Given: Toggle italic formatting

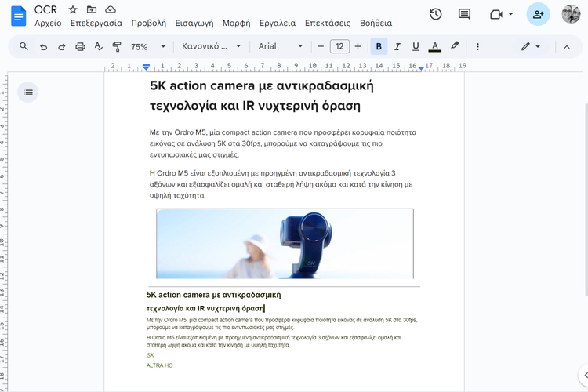Looking at the screenshot, I should [x=397, y=46].
